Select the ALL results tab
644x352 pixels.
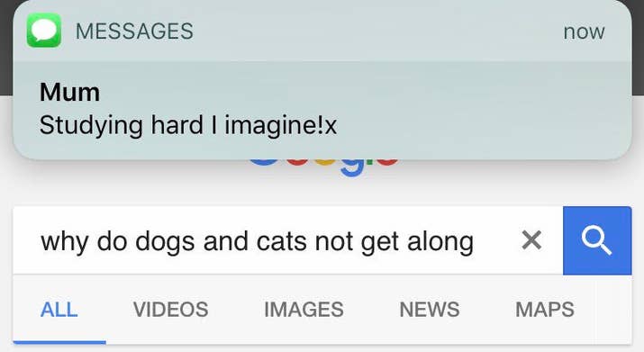click(x=59, y=310)
